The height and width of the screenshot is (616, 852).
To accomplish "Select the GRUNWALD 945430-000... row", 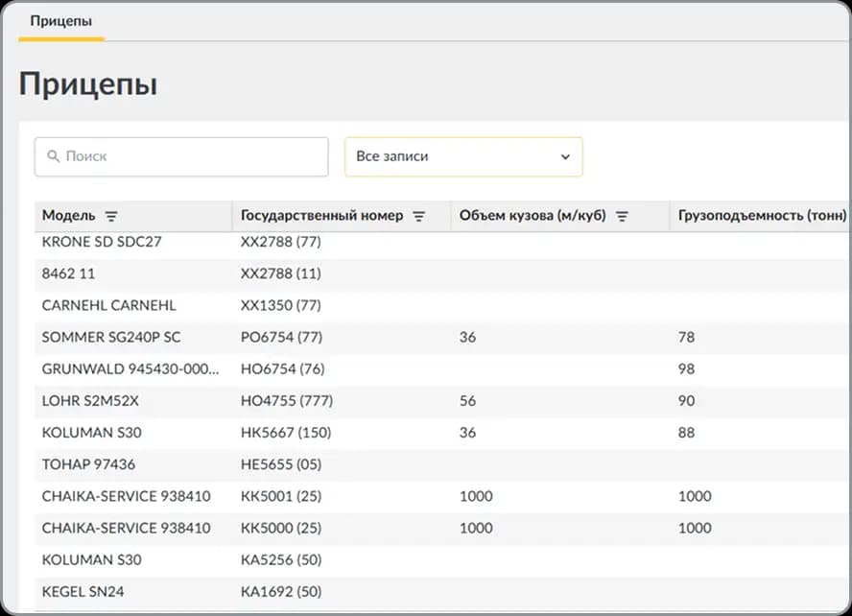I will [443, 368].
